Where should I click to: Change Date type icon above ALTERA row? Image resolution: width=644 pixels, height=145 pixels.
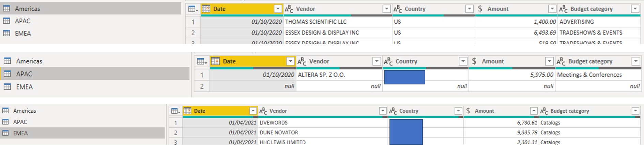pyautogui.click(x=215, y=61)
